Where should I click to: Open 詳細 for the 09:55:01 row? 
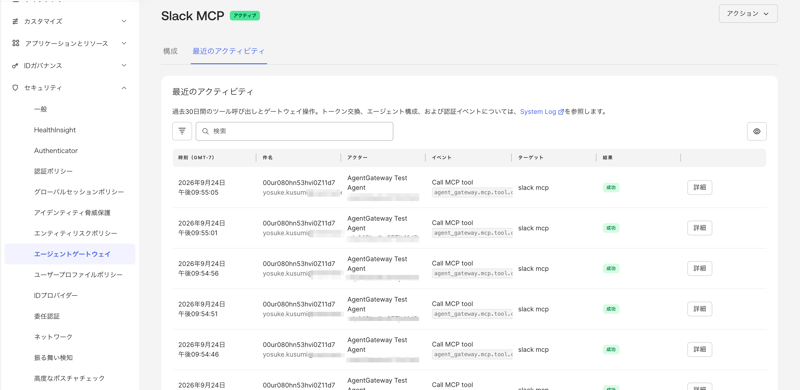(699, 228)
